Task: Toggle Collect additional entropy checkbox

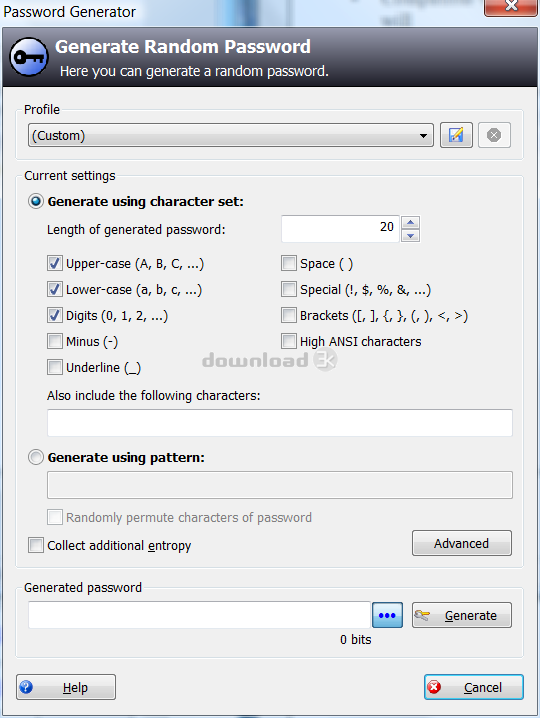Action: click(x=36, y=545)
